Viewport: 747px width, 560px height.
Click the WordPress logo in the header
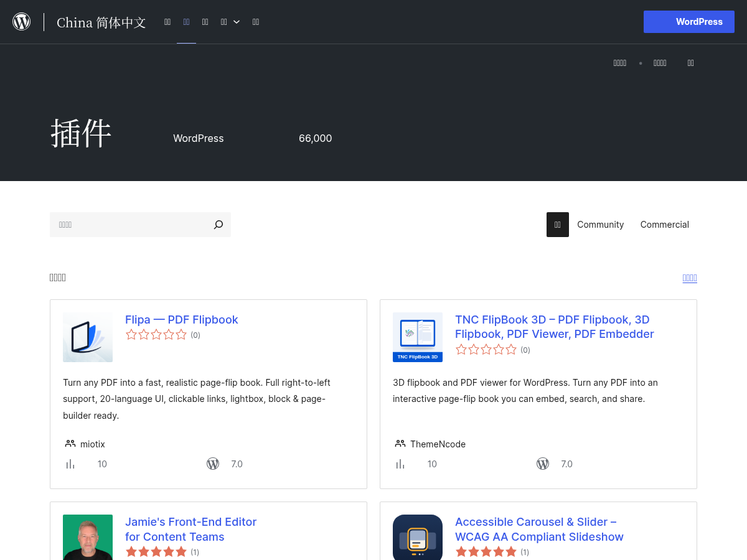click(x=22, y=22)
